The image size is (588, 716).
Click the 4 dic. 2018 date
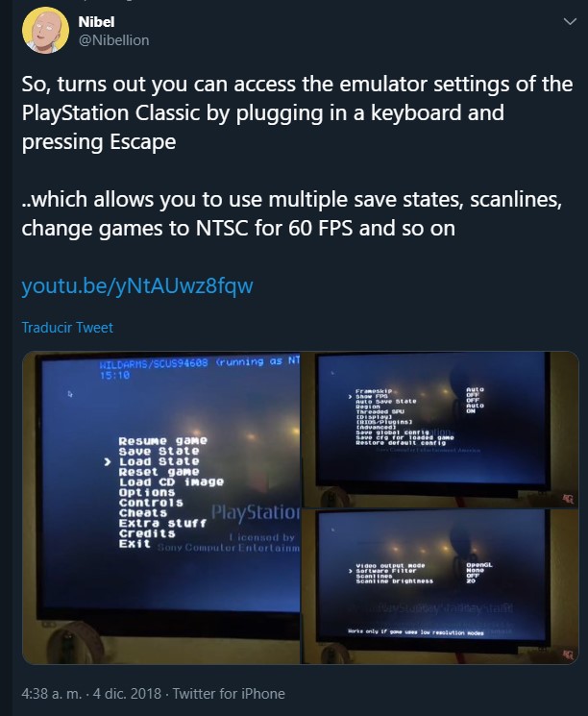[127, 694]
